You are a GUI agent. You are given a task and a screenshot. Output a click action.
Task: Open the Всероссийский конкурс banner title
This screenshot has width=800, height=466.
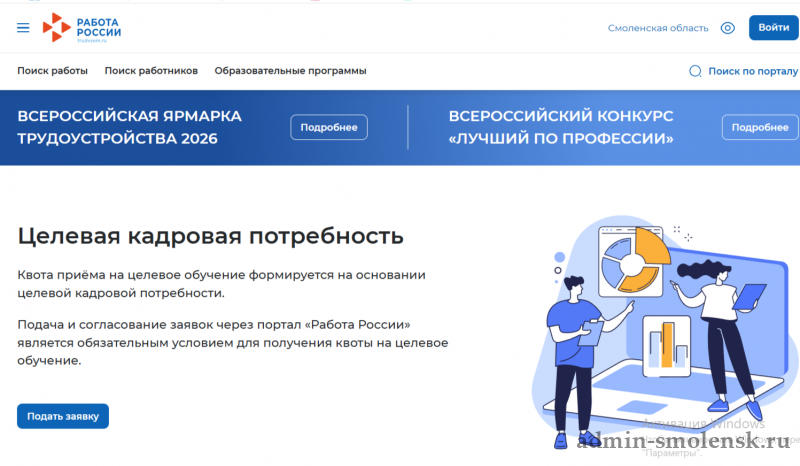coord(561,127)
